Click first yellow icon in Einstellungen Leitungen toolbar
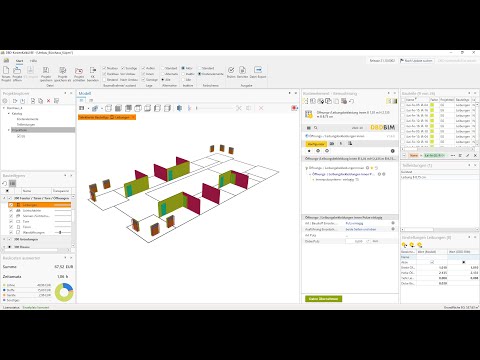Viewport: 480px width, 360px height. click(x=404, y=245)
